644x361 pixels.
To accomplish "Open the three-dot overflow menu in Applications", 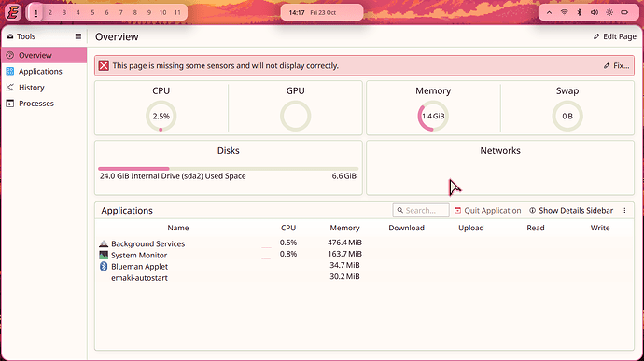I will pos(624,210).
